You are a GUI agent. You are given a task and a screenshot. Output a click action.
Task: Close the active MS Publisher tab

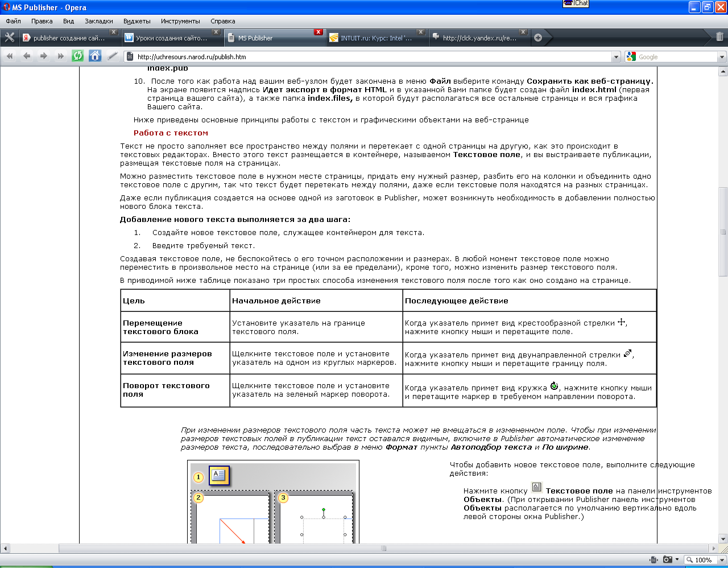pos(318,32)
